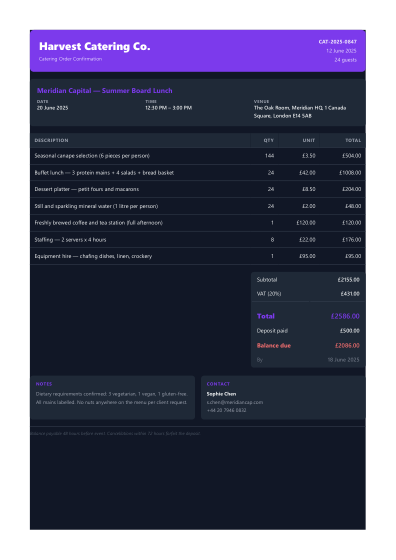Click the contact name Sophie Chen
396x560 pixels.
221,394
